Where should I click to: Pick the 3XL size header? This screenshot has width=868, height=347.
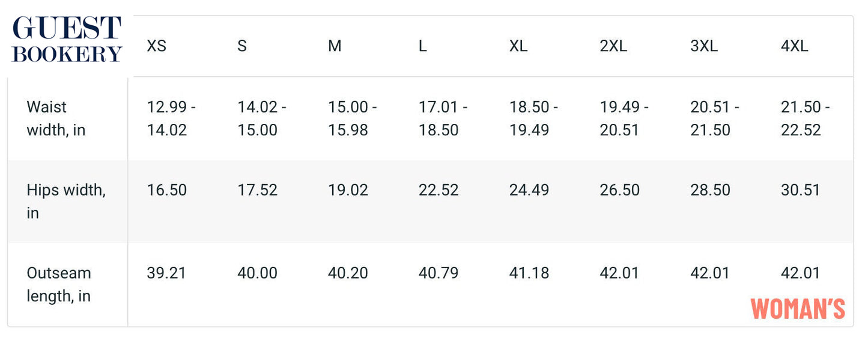[x=704, y=46]
